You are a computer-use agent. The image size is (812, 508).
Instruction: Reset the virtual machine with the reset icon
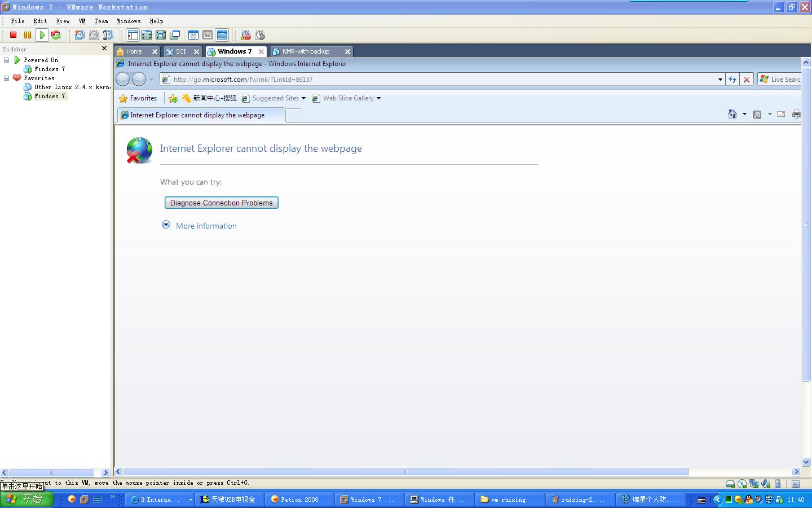coord(56,35)
